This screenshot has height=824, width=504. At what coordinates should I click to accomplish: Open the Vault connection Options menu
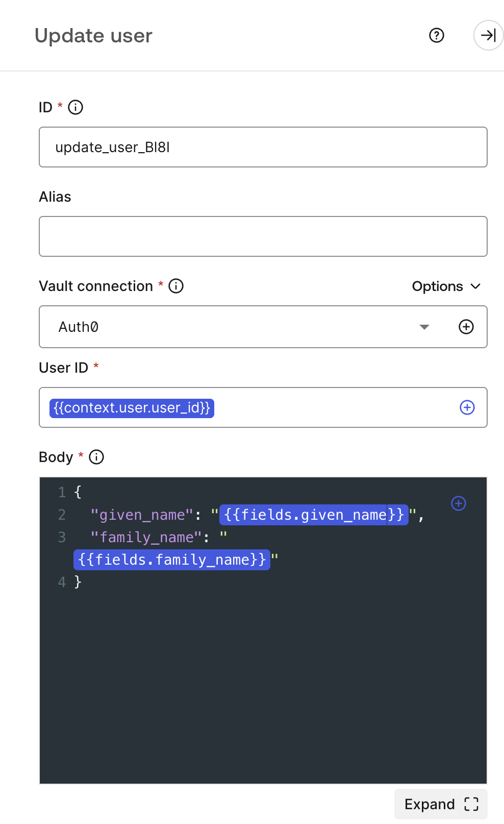pyautogui.click(x=446, y=286)
